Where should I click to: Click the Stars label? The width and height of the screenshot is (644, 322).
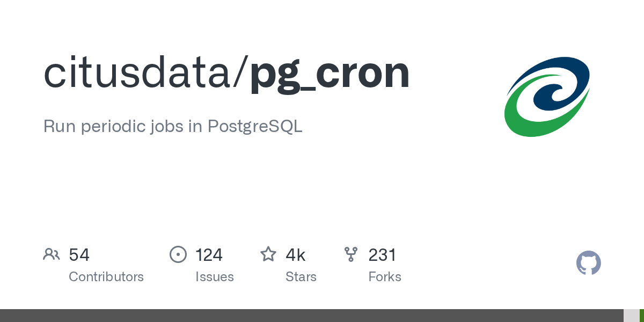click(301, 277)
